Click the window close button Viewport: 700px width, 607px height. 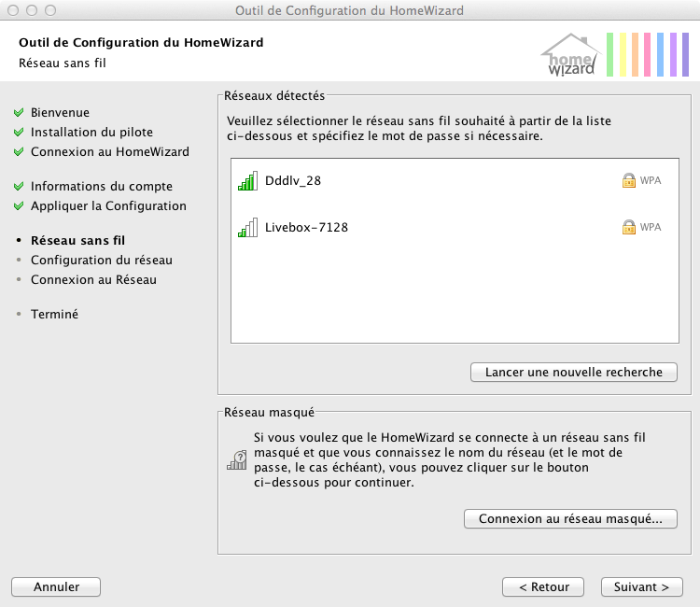pyautogui.click(x=13, y=10)
